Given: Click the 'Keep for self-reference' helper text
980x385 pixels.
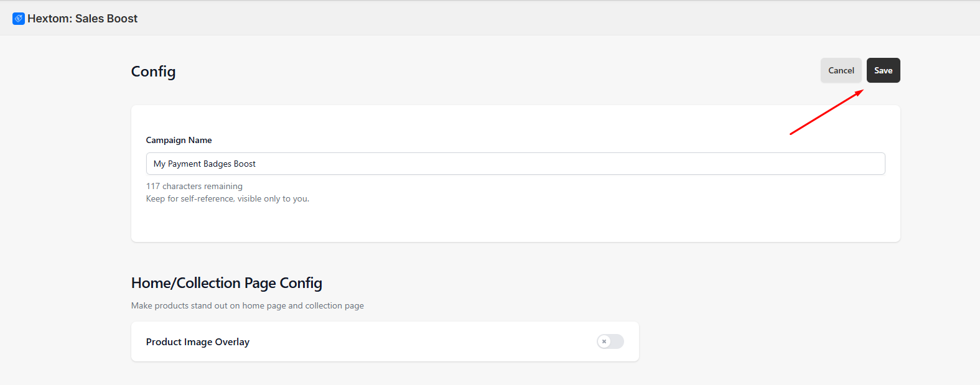Looking at the screenshot, I should [x=227, y=198].
